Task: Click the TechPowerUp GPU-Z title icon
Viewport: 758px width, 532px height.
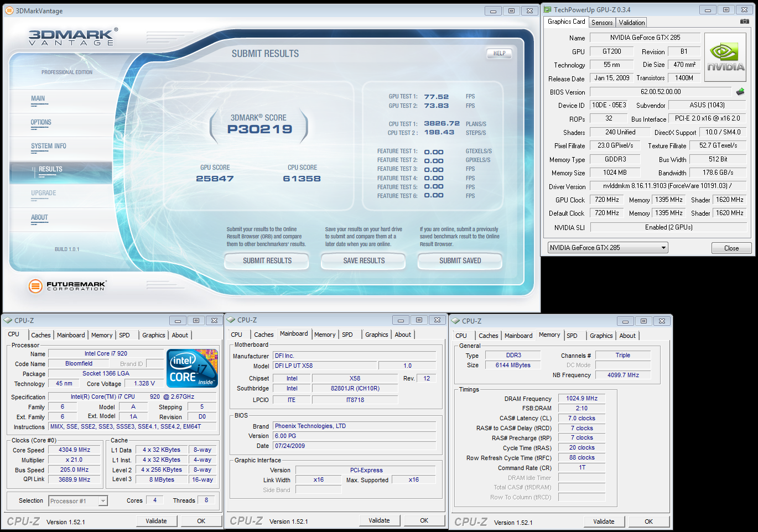Action: [x=547, y=9]
